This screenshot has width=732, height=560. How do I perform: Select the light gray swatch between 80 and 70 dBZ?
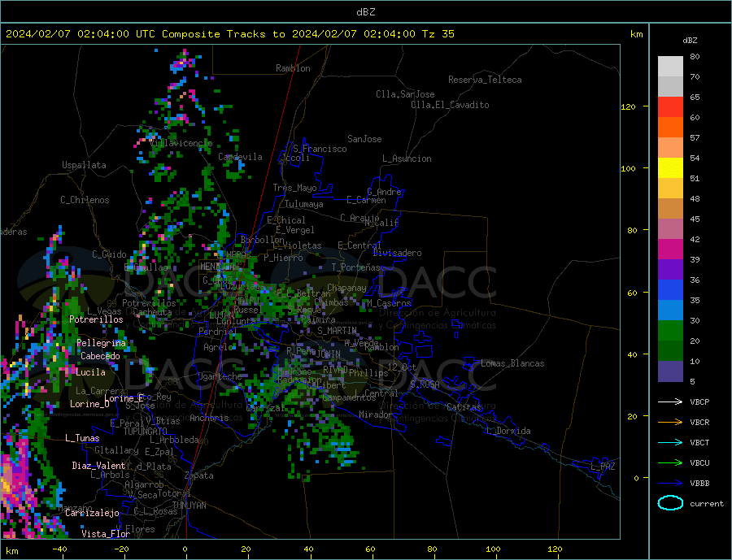670,67
